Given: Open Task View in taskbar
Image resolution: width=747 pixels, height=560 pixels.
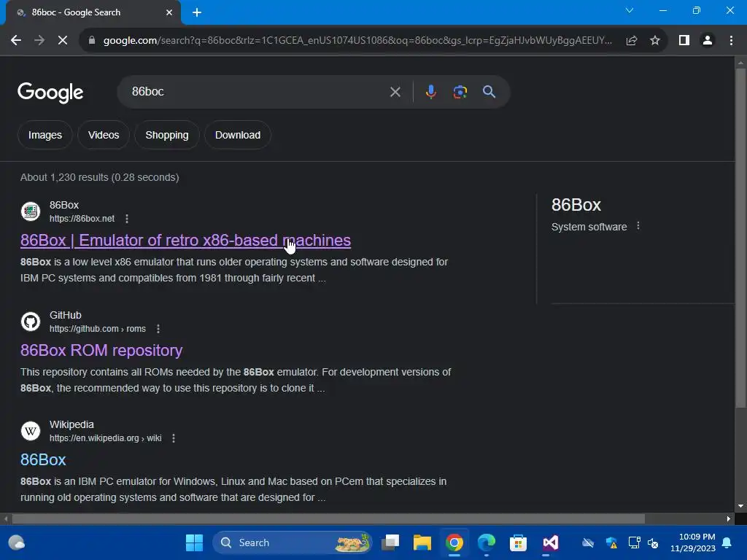Looking at the screenshot, I should tap(391, 542).
